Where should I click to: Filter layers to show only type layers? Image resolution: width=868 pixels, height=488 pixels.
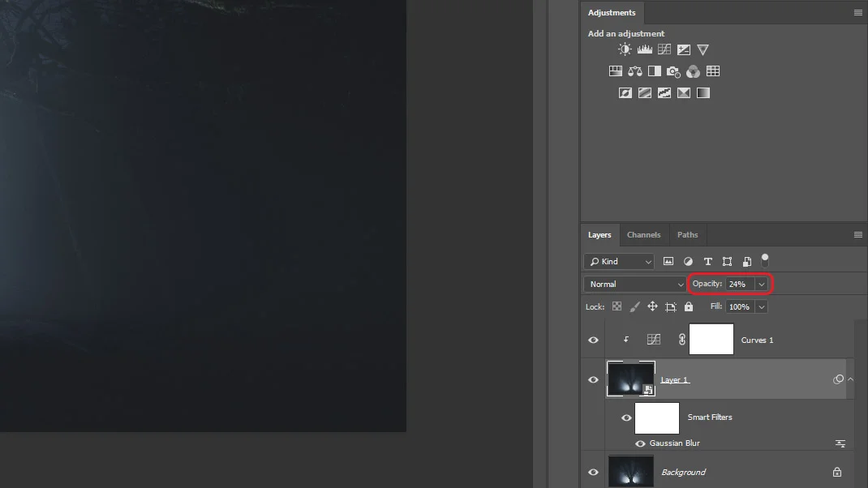707,261
